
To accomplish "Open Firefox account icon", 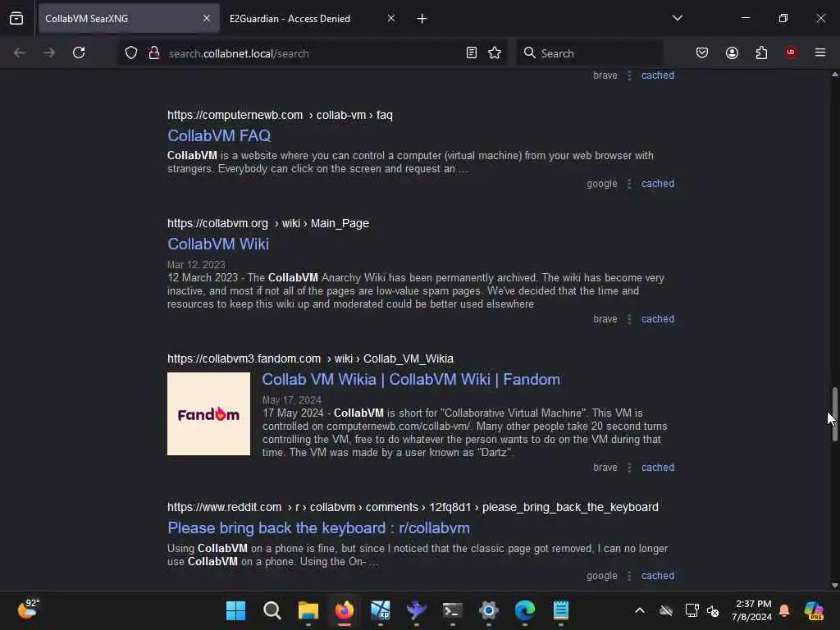I will click(x=733, y=53).
